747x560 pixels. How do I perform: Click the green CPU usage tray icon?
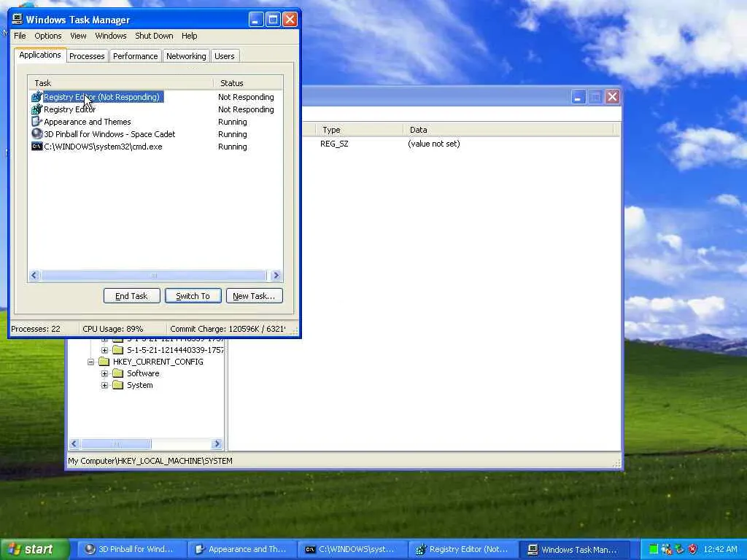pyautogui.click(x=654, y=550)
